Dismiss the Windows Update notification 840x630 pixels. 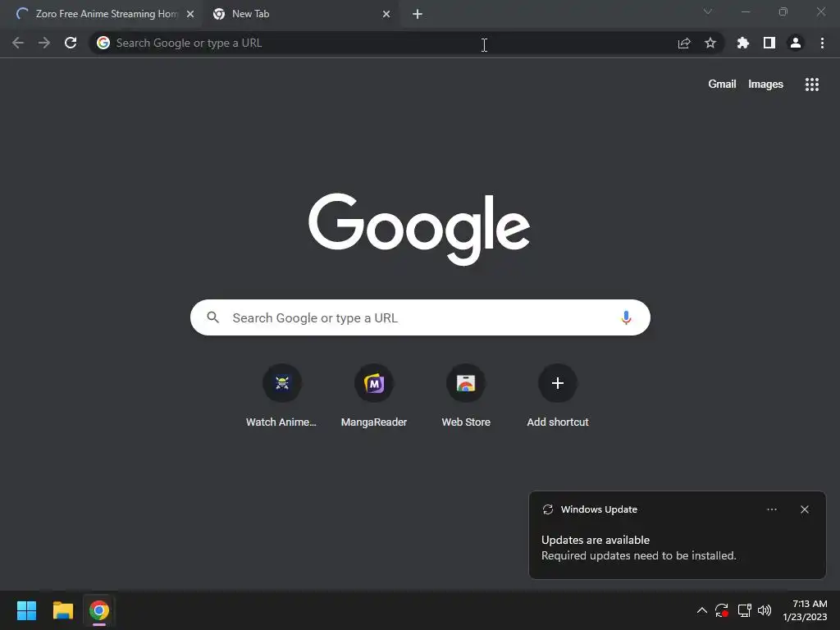tap(804, 509)
